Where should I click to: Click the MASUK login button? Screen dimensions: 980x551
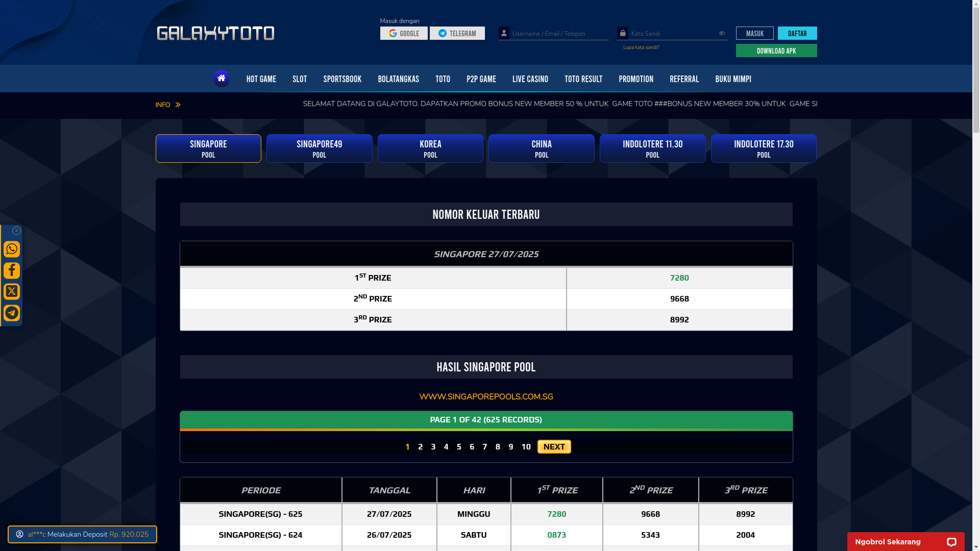[755, 33]
